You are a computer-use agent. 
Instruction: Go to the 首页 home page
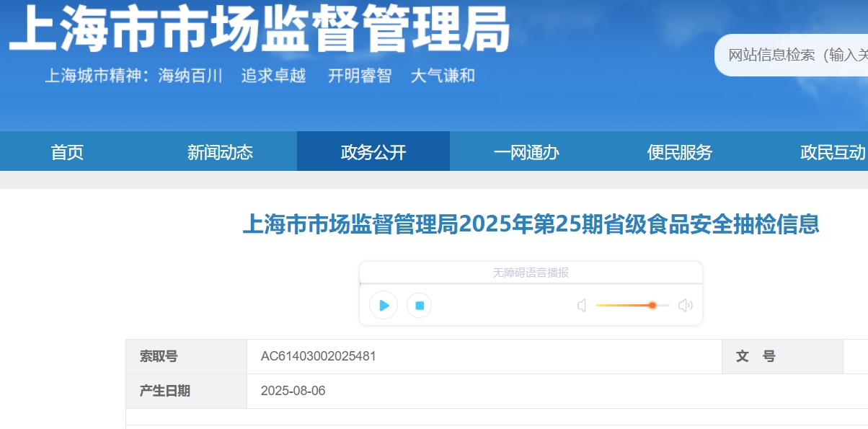(x=67, y=152)
